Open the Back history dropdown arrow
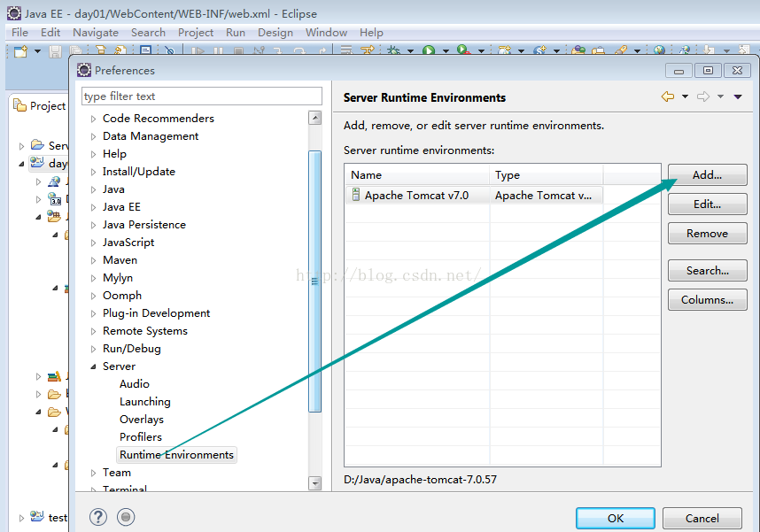 [685, 96]
